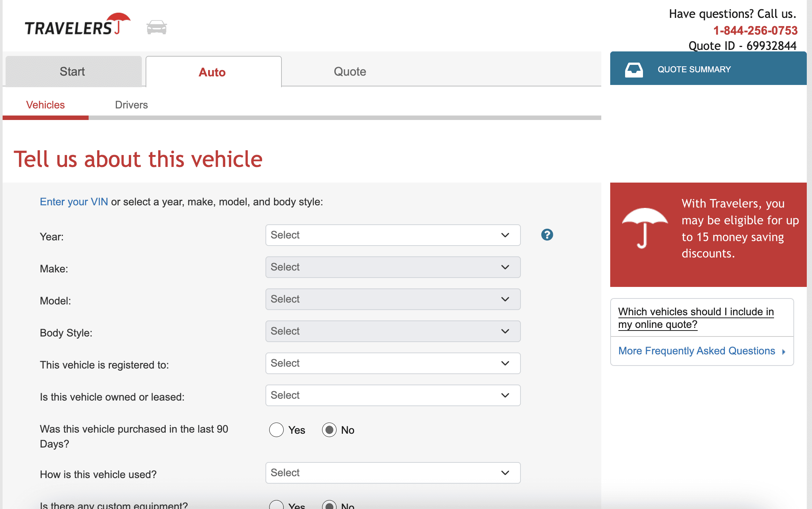Click the Quote Summary inbox tray icon
Viewport: 812px width, 509px height.
(x=634, y=70)
